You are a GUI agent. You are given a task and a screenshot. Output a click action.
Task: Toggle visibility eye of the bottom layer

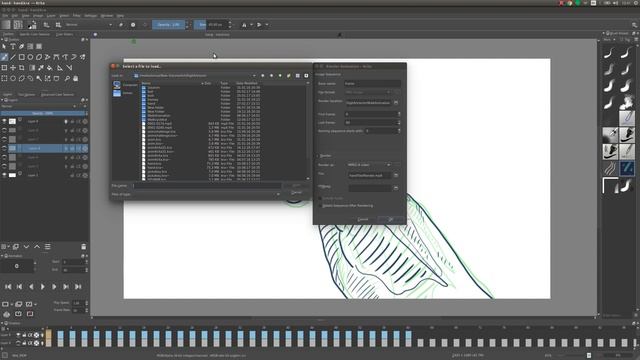coord(4,175)
